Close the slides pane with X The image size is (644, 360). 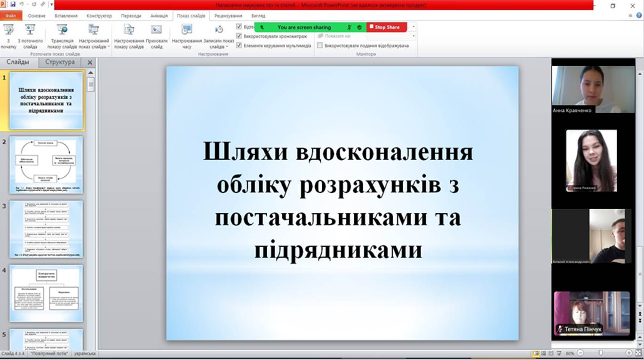[x=90, y=62]
